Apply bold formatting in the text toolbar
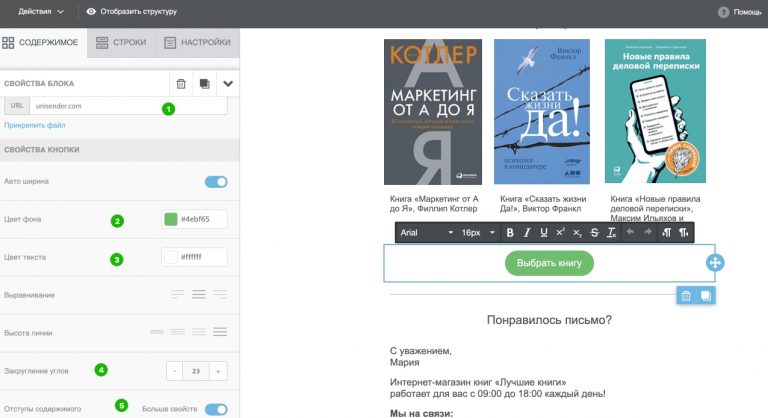This screenshot has height=418, width=768. 510,233
